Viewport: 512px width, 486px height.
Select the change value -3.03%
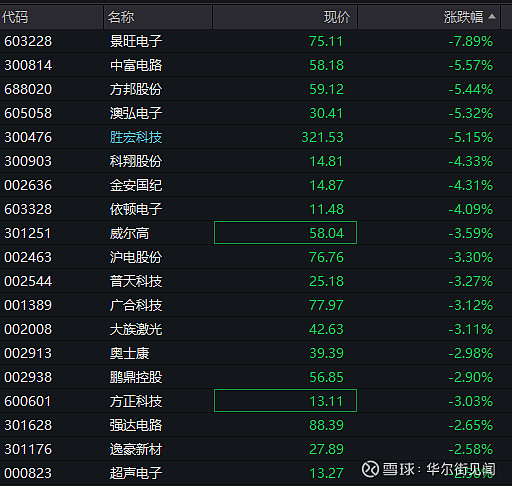470,401
